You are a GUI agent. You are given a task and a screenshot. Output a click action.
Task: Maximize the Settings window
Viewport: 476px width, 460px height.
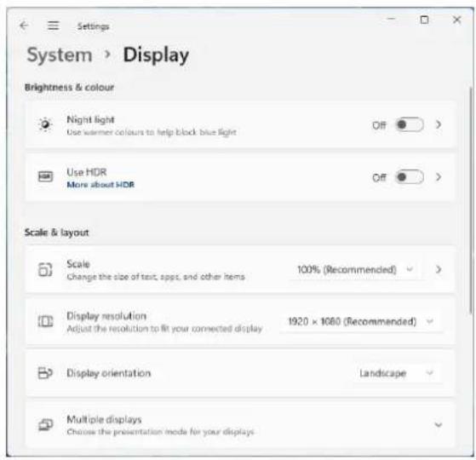click(424, 20)
